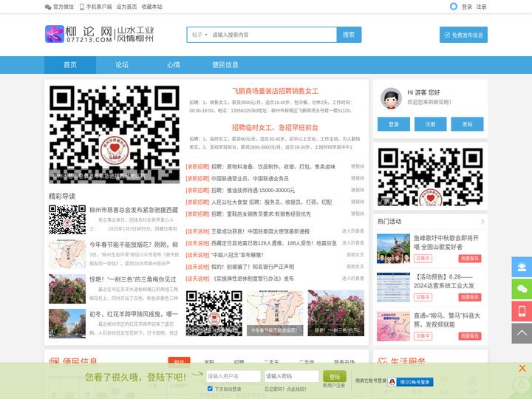
Task: Click 我要报名 for 鱼峰歌圩中秋歌会
Action: (x=470, y=259)
